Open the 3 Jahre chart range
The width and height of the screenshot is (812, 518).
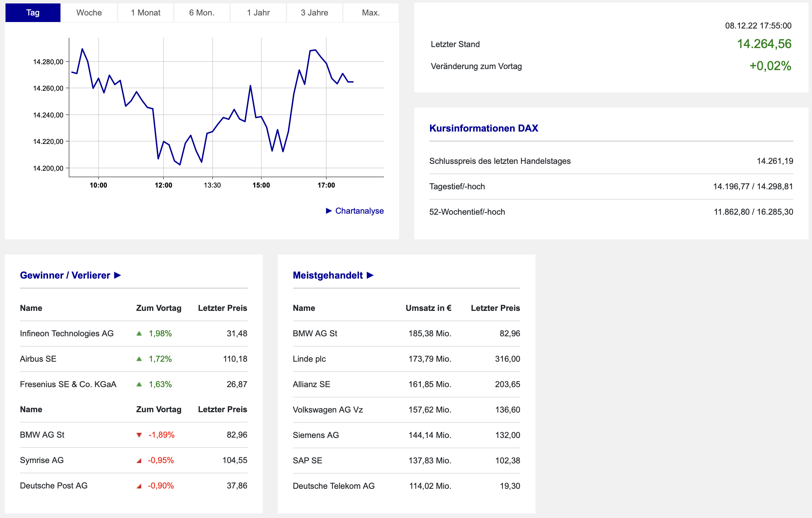pyautogui.click(x=314, y=13)
